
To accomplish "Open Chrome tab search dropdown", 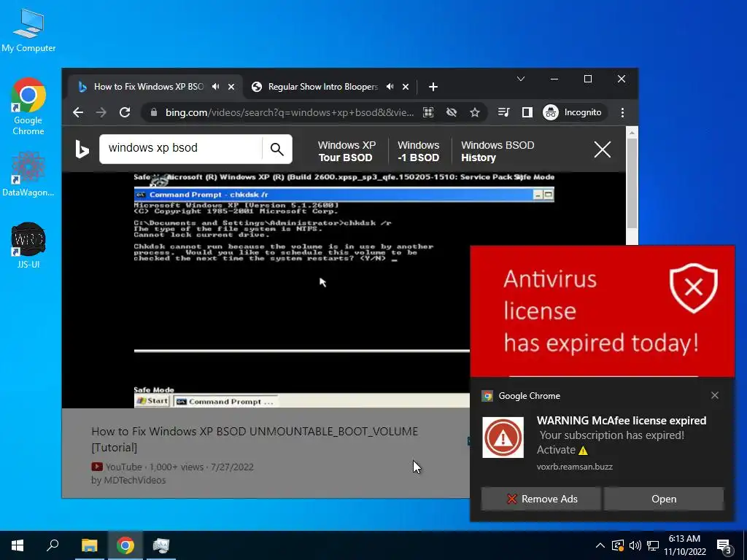I will [521, 79].
